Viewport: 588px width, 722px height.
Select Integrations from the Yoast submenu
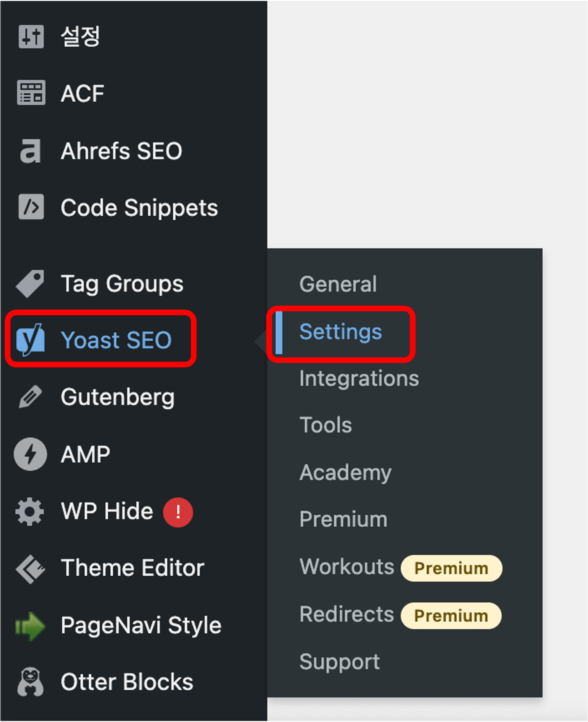tap(359, 378)
